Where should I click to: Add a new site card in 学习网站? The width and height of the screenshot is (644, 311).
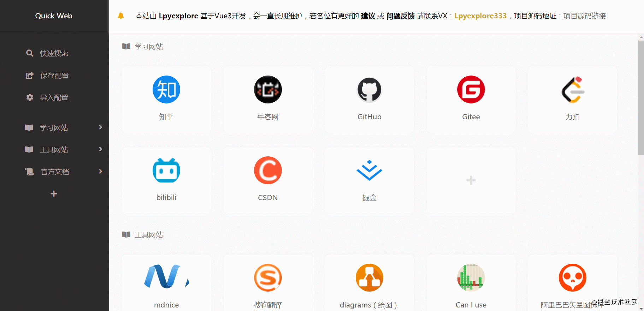471,180
